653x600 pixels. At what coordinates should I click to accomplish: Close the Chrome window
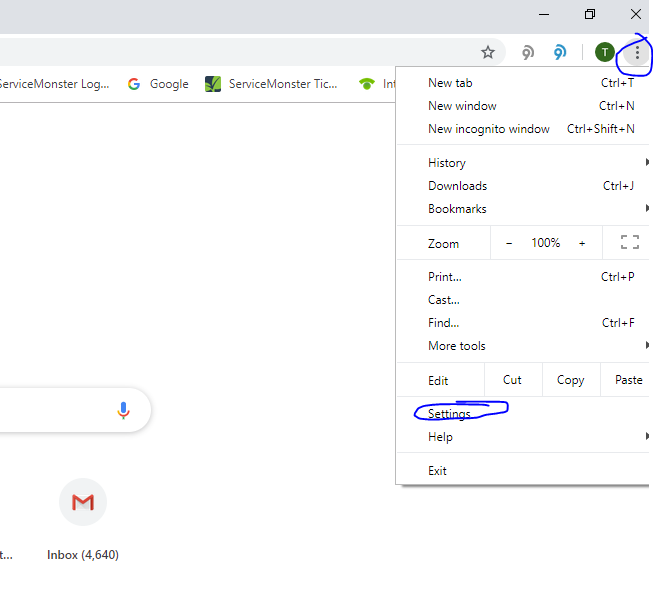(636, 15)
